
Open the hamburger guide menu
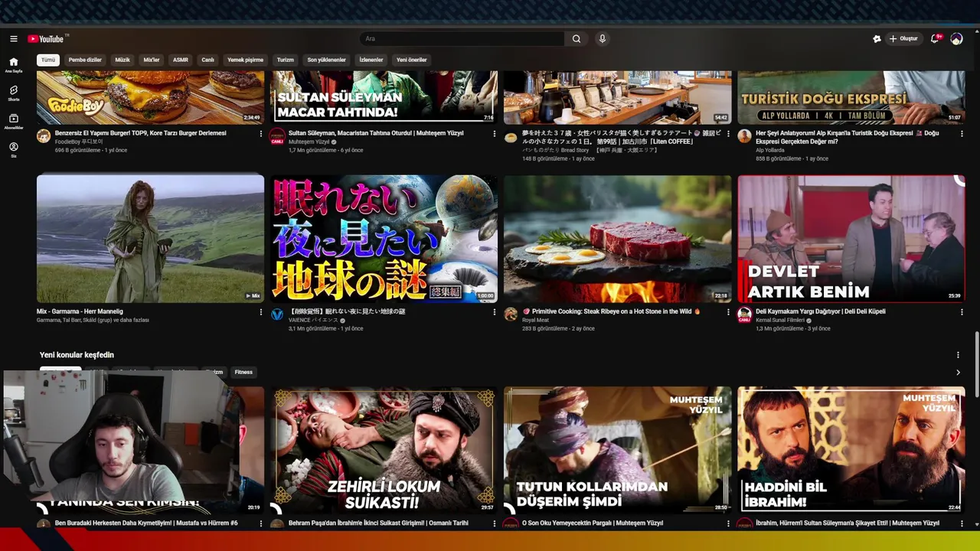(14, 39)
